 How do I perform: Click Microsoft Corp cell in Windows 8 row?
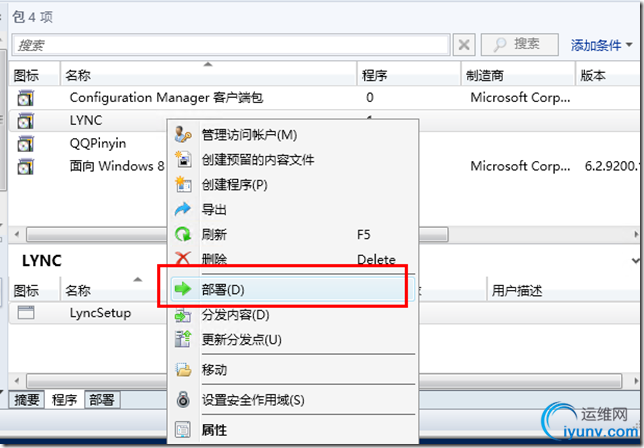[520, 166]
